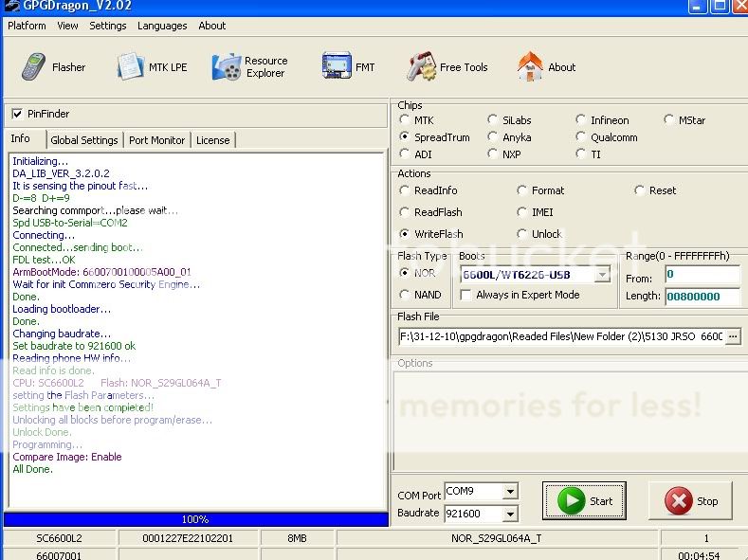This screenshot has height=560, width=748.
Task: Browse for flash file with ... button
Action: (x=733, y=336)
